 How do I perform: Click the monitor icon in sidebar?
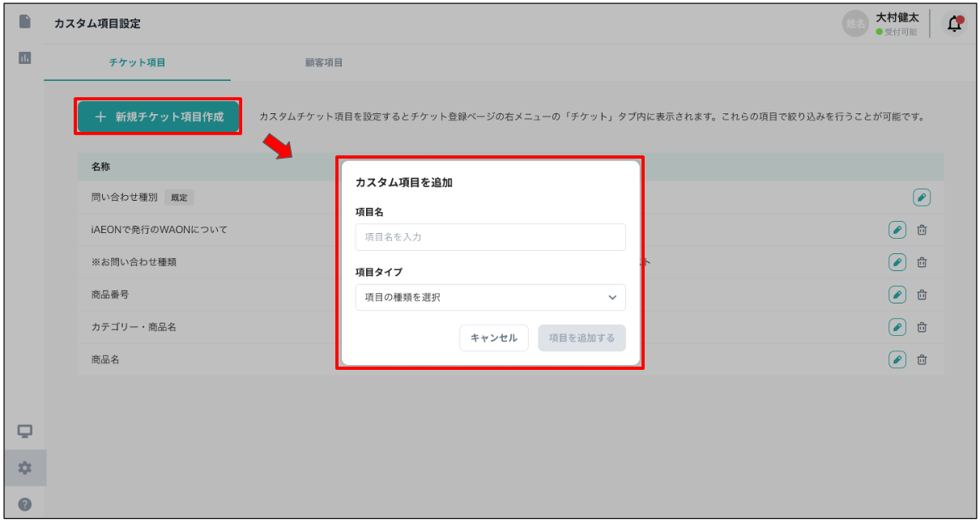point(25,431)
